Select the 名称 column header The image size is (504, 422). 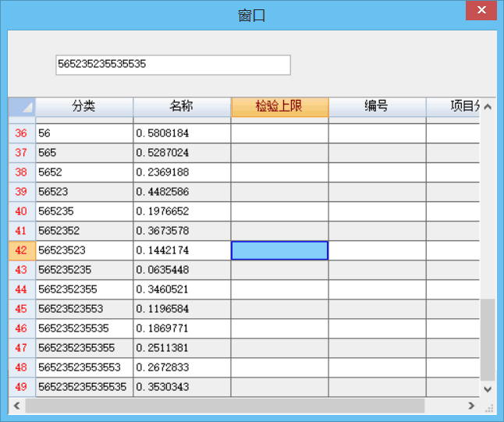(182, 107)
